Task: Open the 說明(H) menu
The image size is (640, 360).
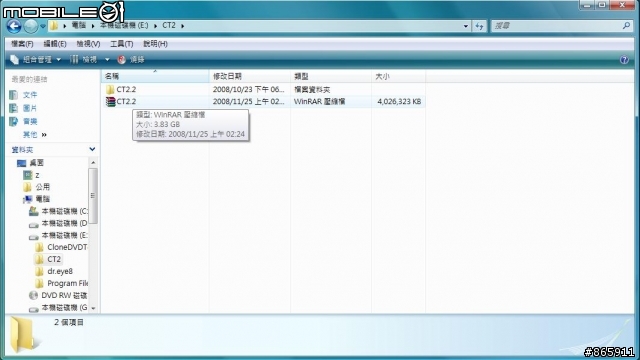Action: [155, 44]
